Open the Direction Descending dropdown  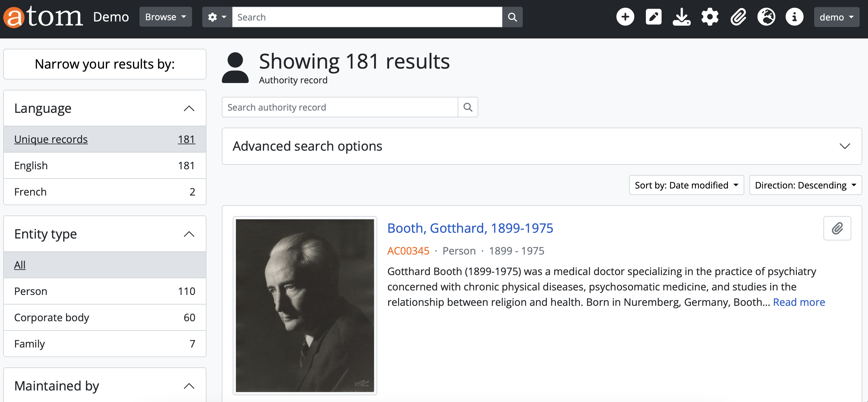pyautogui.click(x=805, y=185)
